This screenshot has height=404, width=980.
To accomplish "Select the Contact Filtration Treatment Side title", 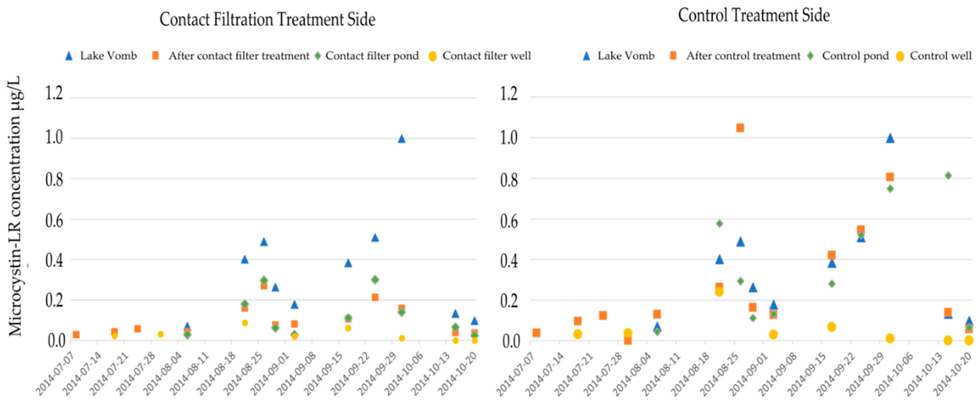I will point(267,19).
